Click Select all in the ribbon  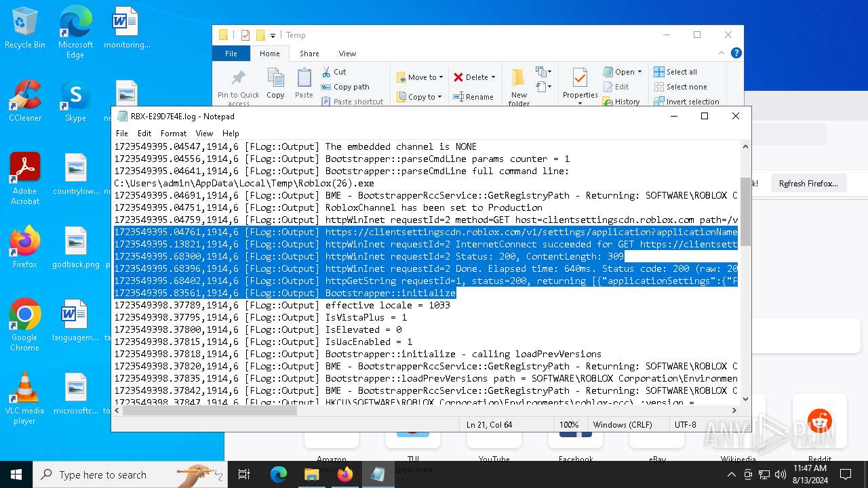[x=675, y=72]
